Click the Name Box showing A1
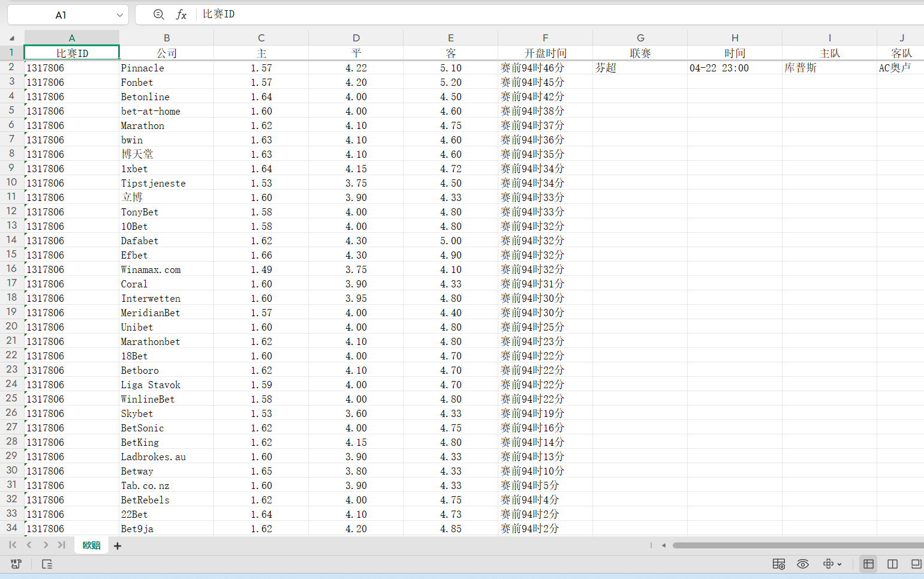Image resolution: width=924 pixels, height=579 pixels. (61, 15)
